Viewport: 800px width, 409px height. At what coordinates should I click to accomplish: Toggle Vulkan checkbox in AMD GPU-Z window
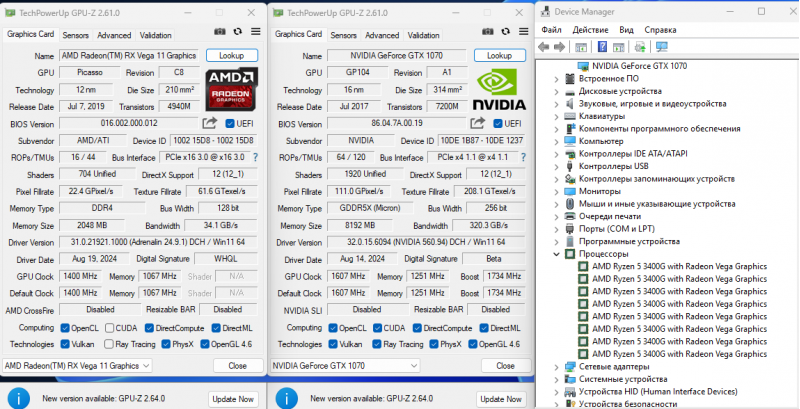coord(65,344)
